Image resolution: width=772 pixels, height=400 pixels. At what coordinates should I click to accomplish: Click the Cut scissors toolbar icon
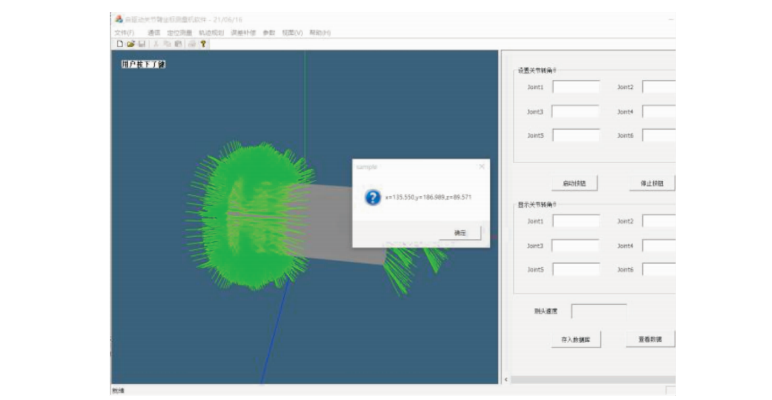tap(156, 44)
